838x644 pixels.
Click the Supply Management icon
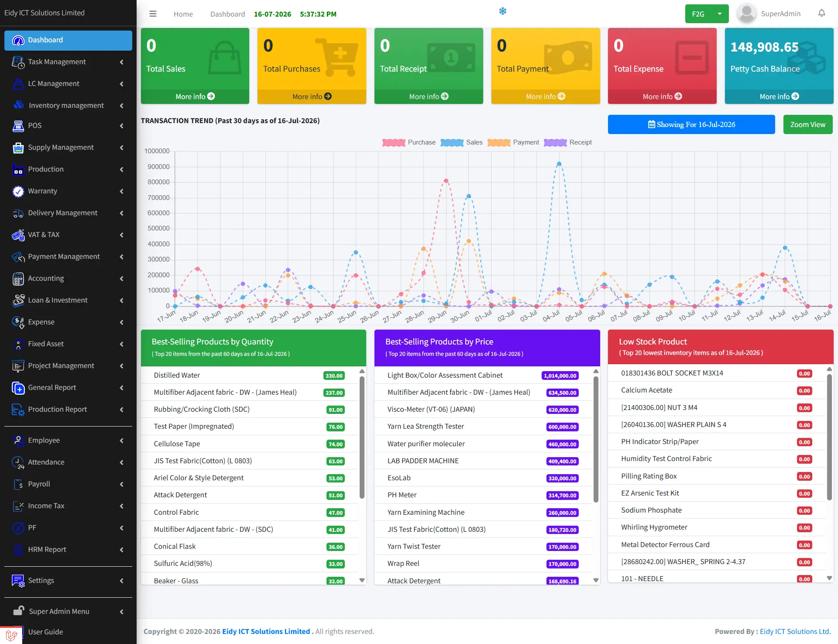coord(18,148)
